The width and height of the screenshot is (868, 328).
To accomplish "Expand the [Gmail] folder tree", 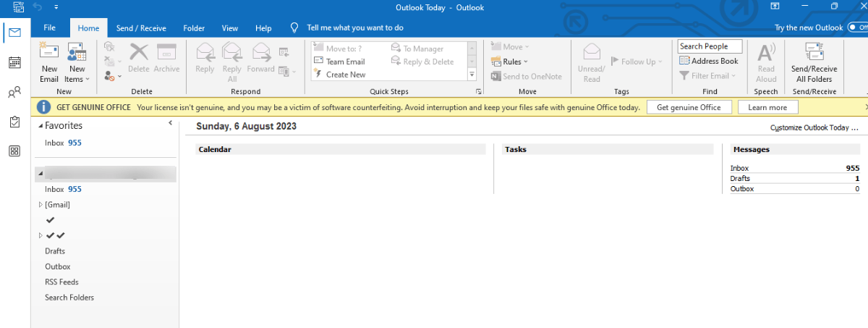I will (41, 205).
